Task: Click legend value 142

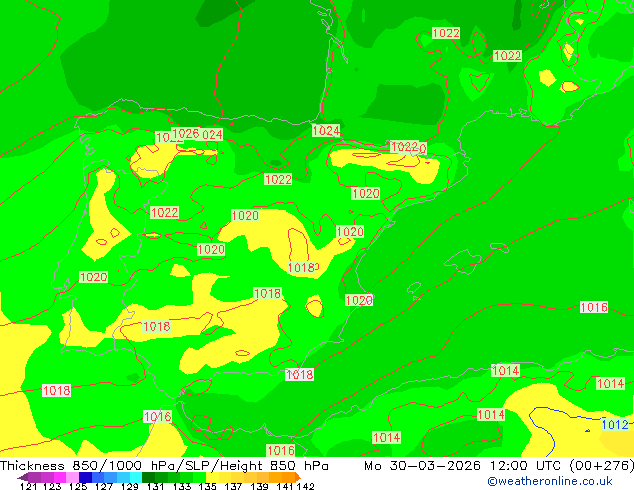Action: tap(306, 486)
